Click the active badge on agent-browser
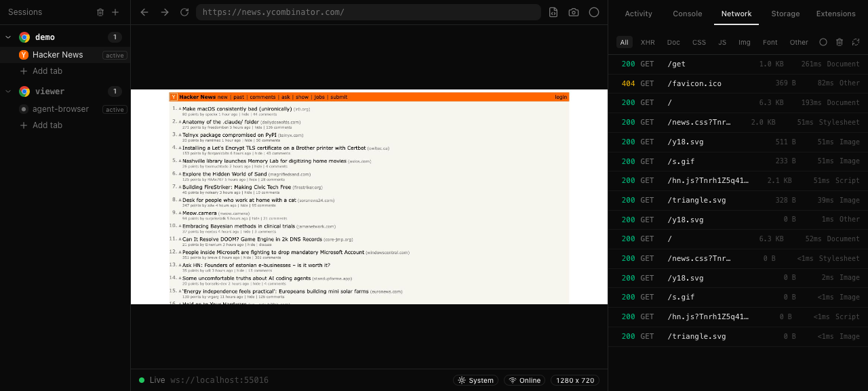The image size is (868, 391). pos(115,110)
